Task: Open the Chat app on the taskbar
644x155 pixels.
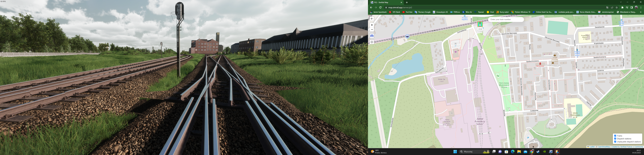Action: [500, 151]
